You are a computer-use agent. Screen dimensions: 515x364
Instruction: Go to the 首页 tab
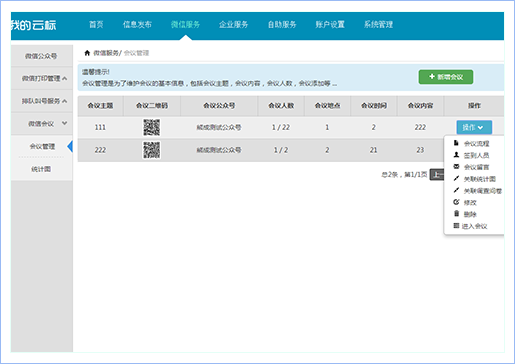[x=96, y=24]
